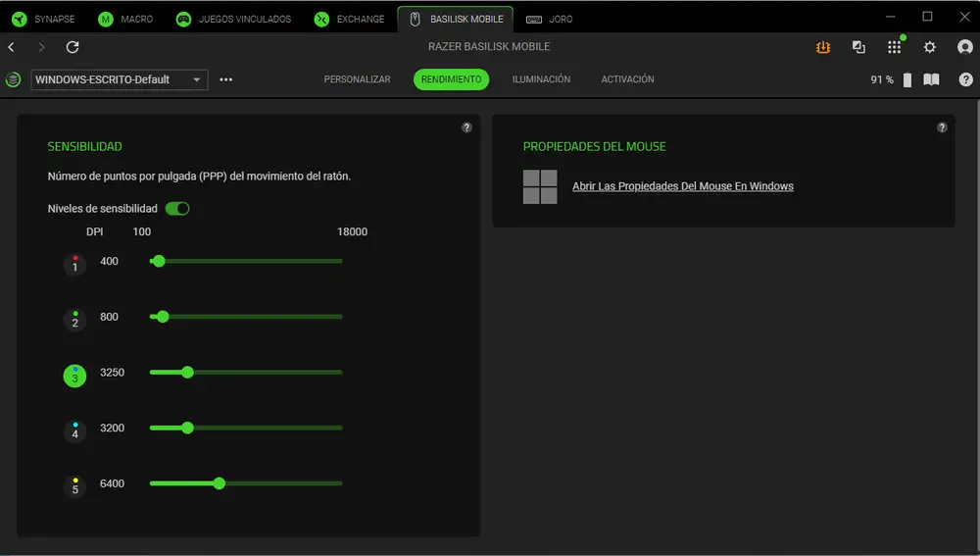Select the Basilisk Mobile device tab
The width and height of the screenshot is (980, 556).
(x=456, y=19)
